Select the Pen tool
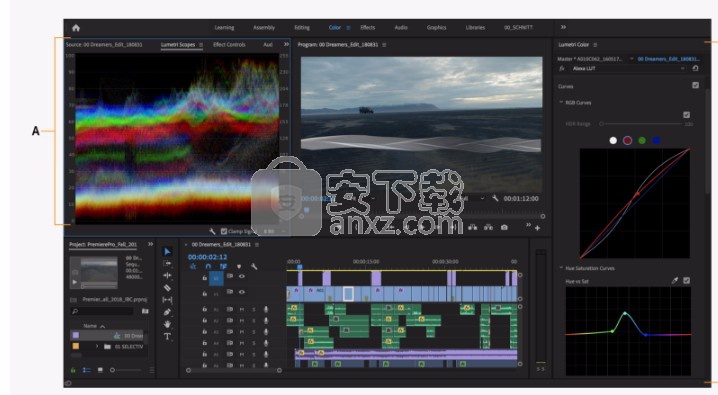Screen dimensions: 718x395 point(167,312)
